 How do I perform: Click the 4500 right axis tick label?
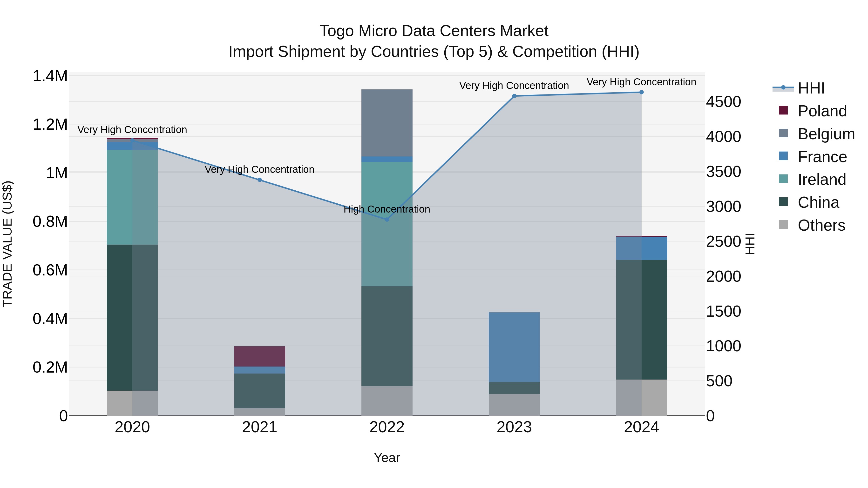[x=724, y=102]
